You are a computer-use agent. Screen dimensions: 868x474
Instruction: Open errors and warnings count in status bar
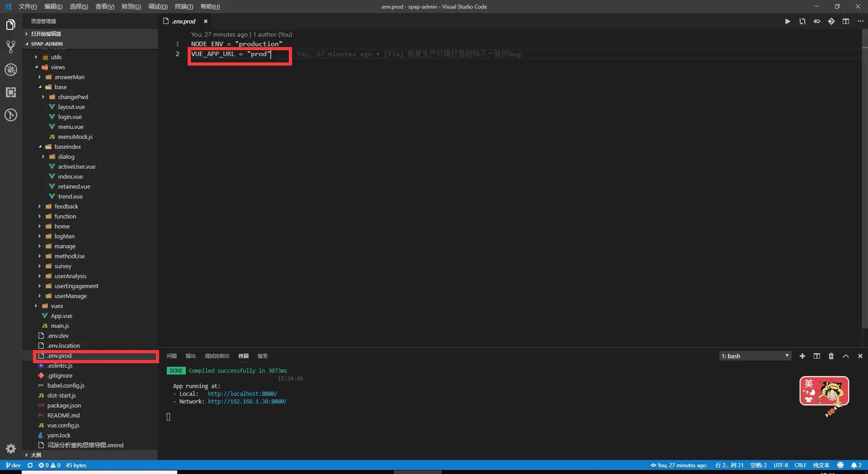(50, 465)
